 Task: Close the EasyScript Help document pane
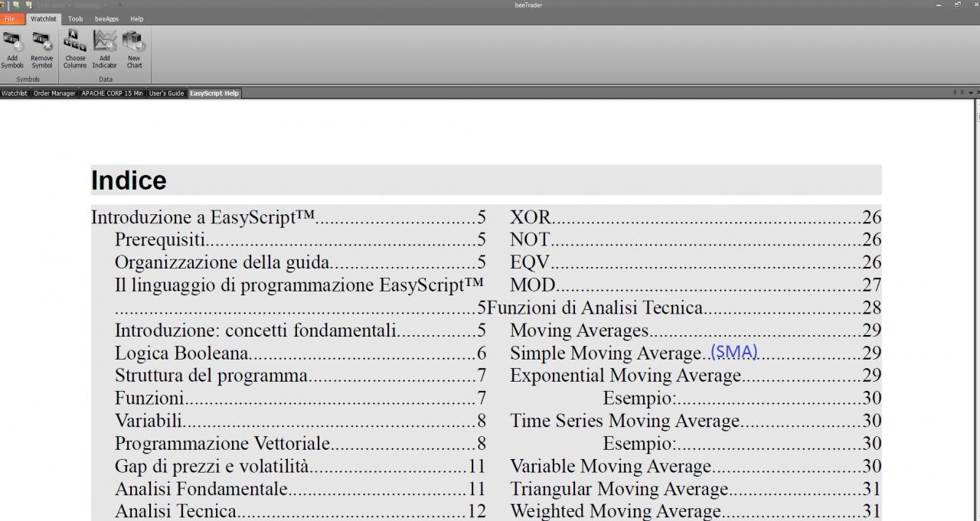point(977,93)
